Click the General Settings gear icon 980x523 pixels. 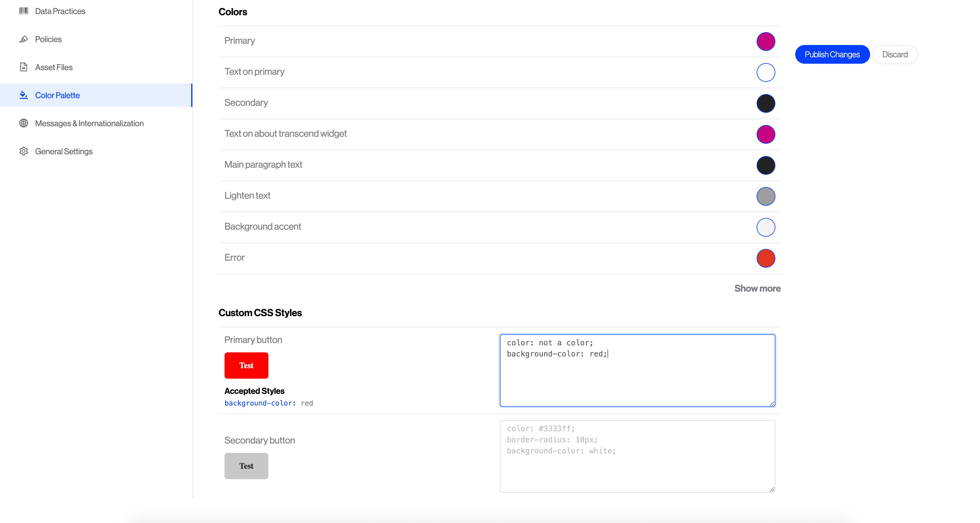coord(24,151)
